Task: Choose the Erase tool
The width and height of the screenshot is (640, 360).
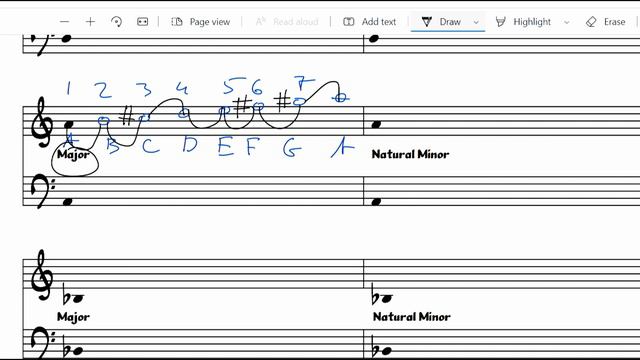Action: 606,22
